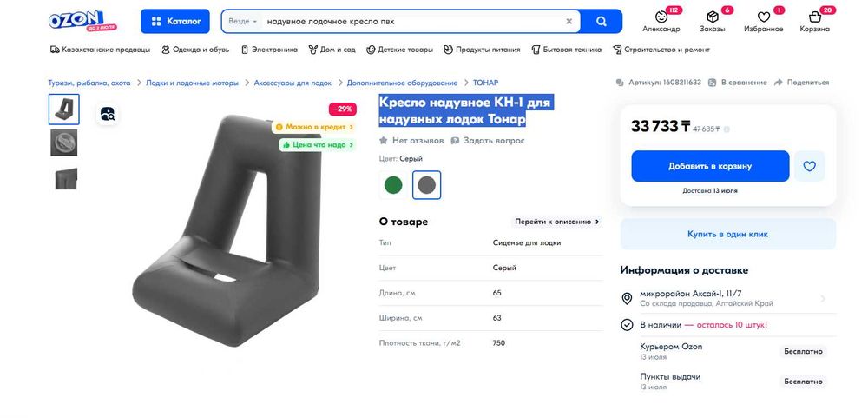Image resolution: width=868 pixels, height=418 pixels.
Task: Click the -29% discount badge
Action: 342,109
